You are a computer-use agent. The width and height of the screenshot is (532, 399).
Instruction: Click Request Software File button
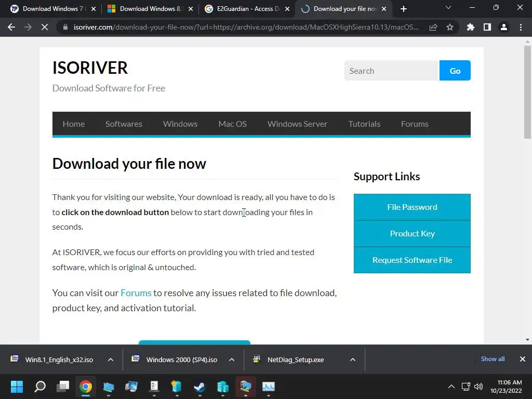point(412,260)
